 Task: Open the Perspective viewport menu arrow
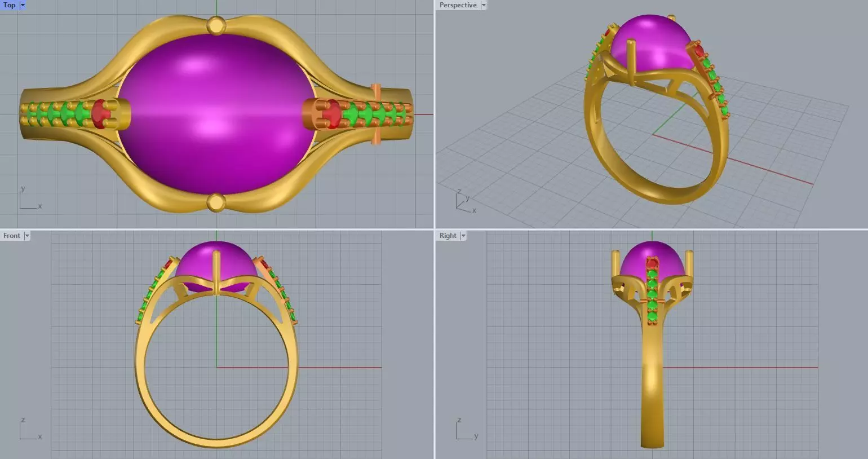point(483,5)
